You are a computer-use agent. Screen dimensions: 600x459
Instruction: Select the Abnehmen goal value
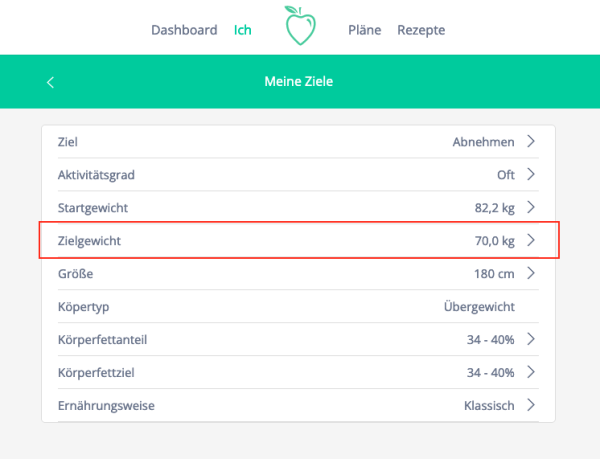(483, 142)
